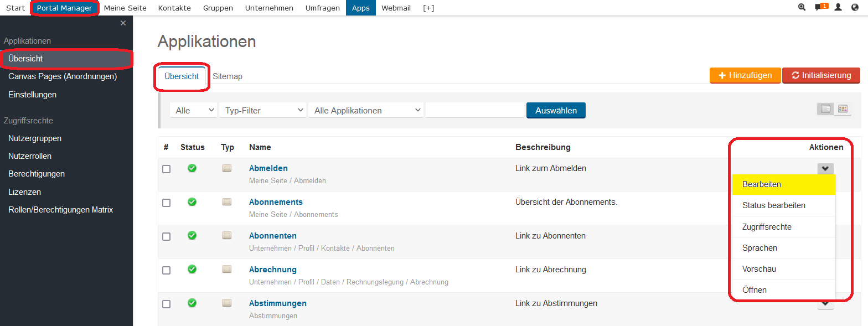
Task: Choose Sprachen from actions menu
Action: [x=783, y=247]
